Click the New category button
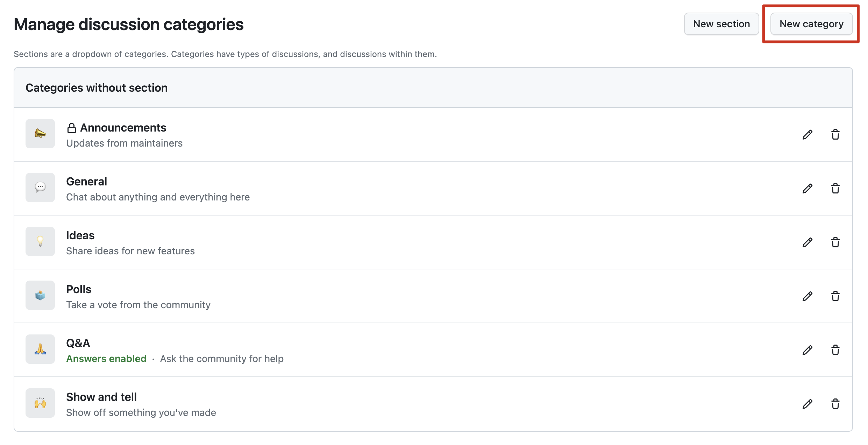Screen dimensions: 868x445 [811, 24]
